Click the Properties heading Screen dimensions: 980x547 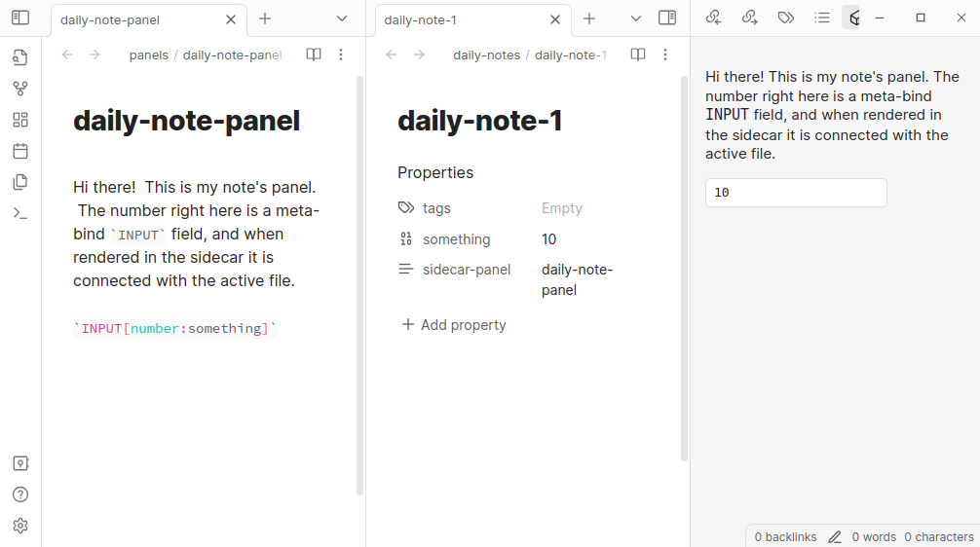(435, 172)
